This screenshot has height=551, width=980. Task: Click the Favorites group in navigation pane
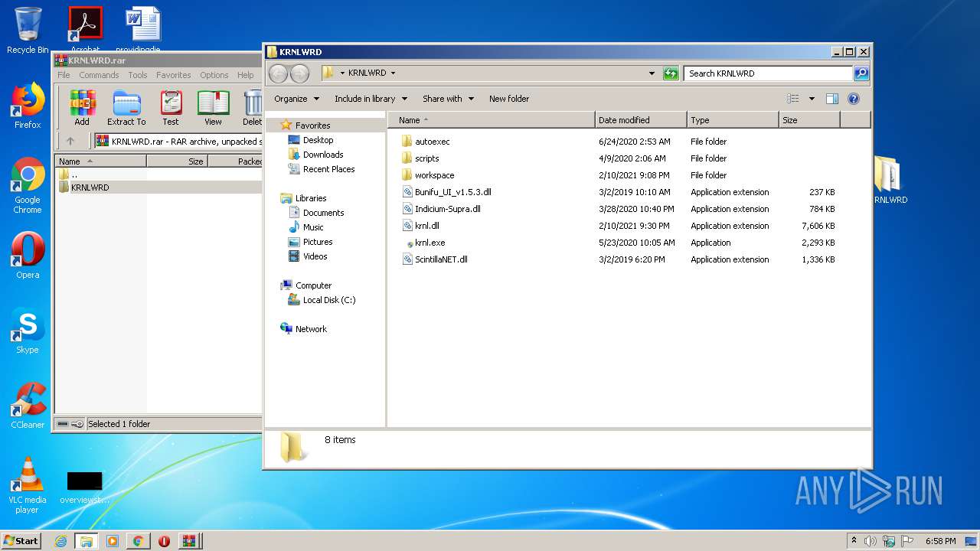click(312, 126)
